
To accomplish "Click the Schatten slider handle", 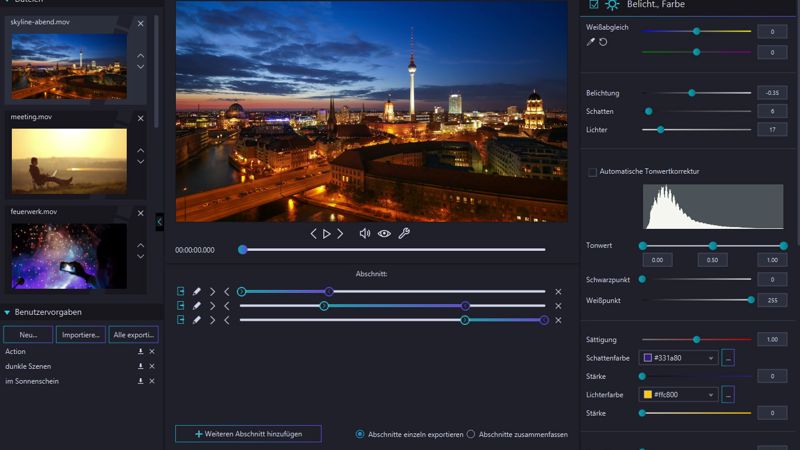I will pyautogui.click(x=648, y=111).
